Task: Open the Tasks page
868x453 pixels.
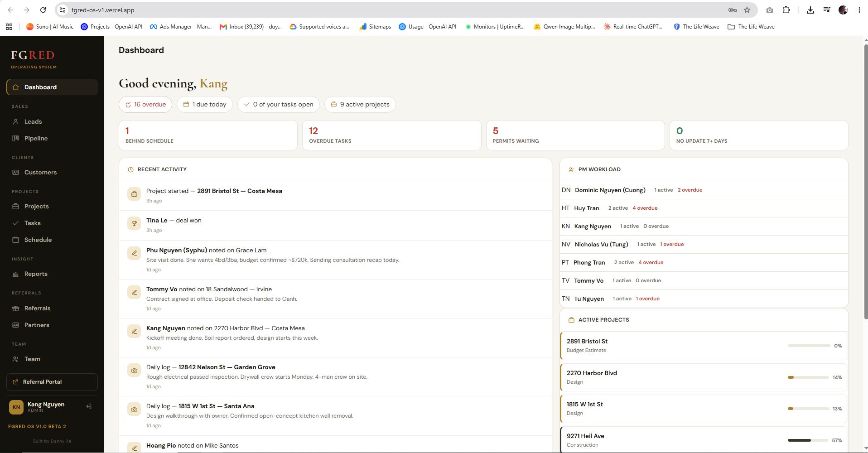Action: point(52,223)
